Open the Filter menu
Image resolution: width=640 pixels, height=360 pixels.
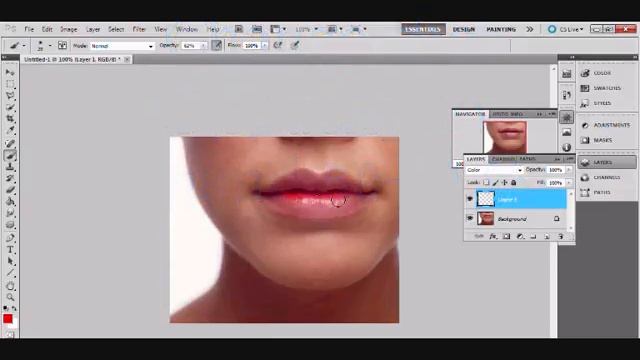pyautogui.click(x=139, y=29)
